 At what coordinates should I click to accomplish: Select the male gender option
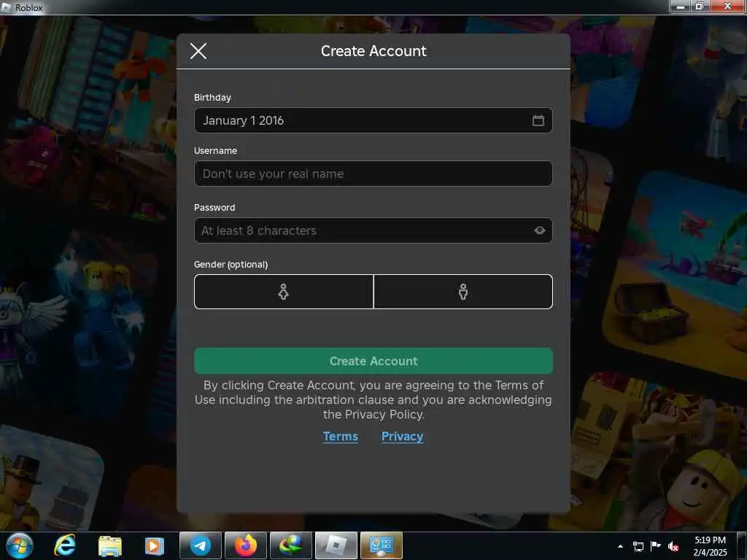coord(463,292)
